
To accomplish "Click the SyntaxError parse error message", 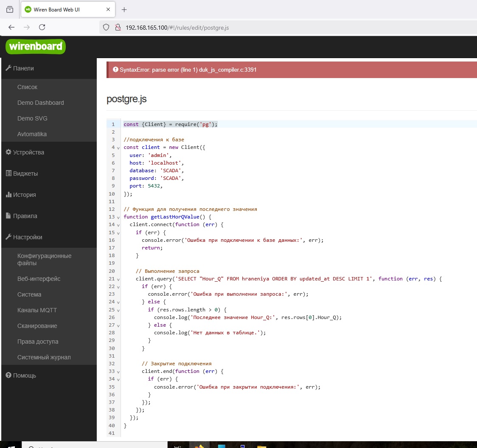I will click(188, 70).
